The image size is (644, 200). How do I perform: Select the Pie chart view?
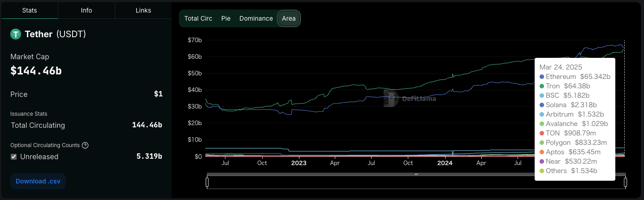(226, 18)
